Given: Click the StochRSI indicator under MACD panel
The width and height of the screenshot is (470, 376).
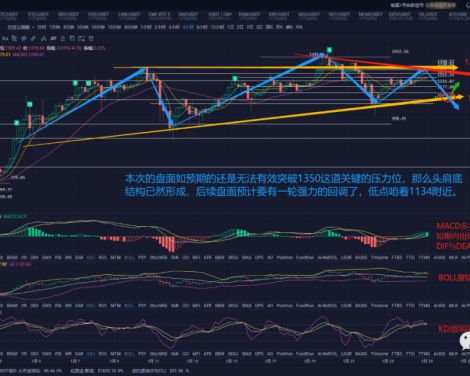Looking at the screenshot, I should click(x=159, y=257).
